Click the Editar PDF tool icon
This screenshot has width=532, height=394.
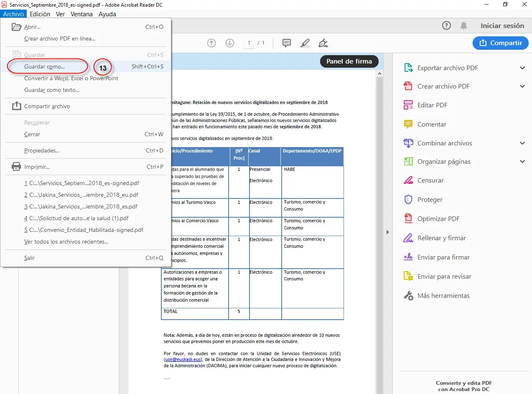[x=408, y=105]
